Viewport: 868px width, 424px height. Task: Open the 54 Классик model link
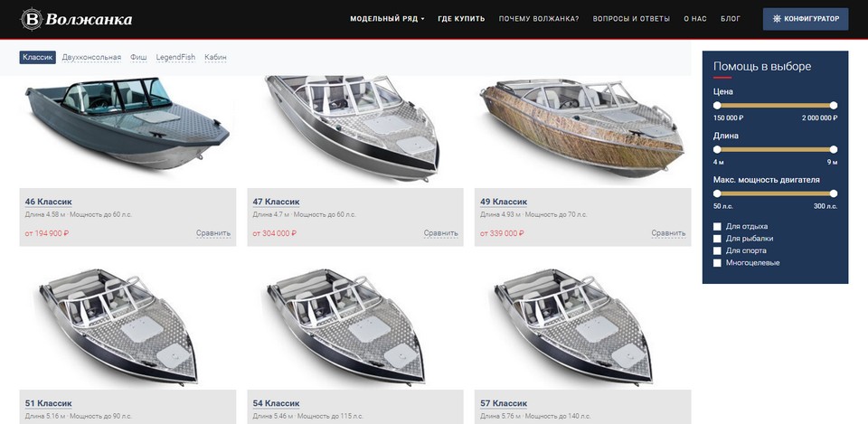pos(277,403)
